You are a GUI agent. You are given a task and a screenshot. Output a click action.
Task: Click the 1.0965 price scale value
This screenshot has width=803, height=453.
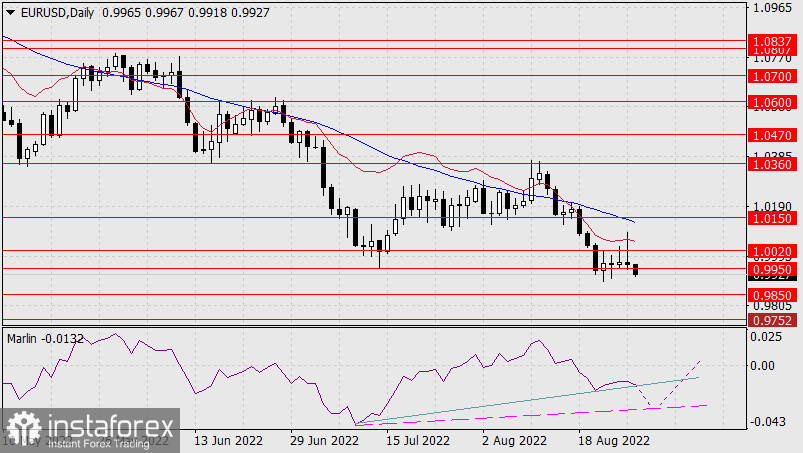coord(772,8)
